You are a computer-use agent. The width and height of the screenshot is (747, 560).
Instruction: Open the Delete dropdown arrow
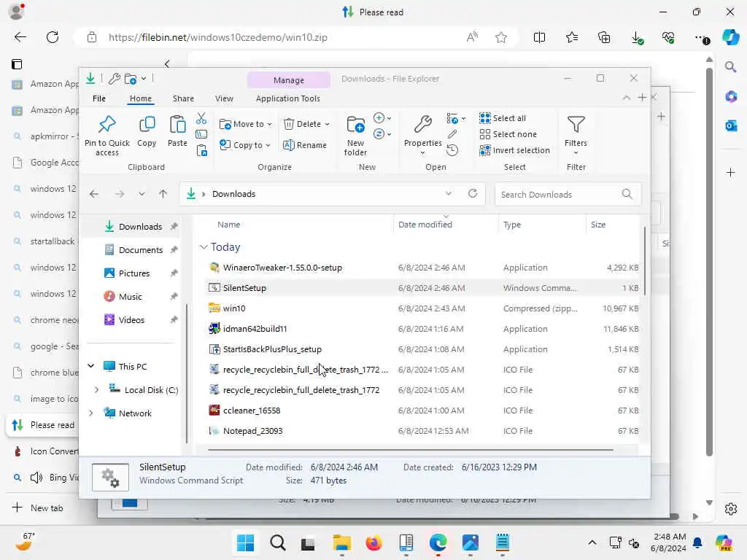pos(328,124)
